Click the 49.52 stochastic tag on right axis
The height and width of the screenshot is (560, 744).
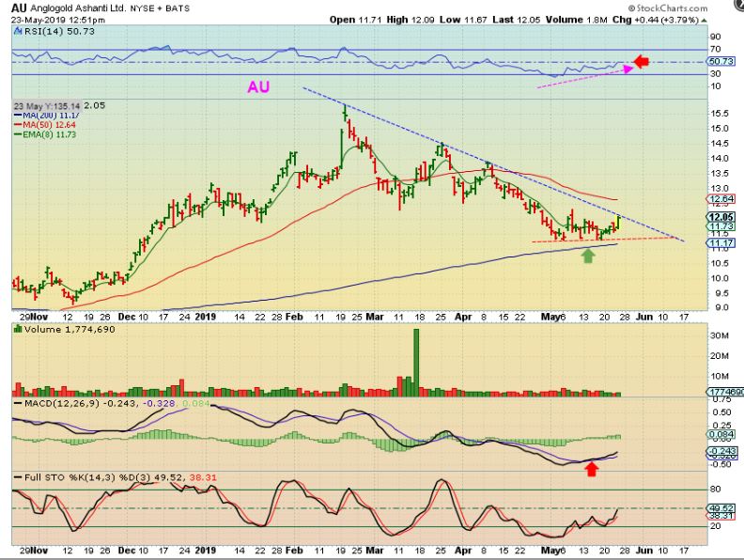(721, 507)
